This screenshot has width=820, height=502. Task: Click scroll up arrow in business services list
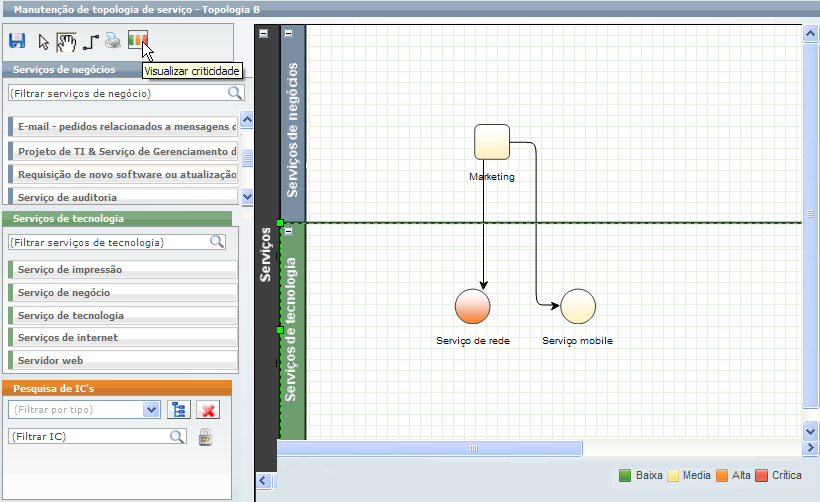pyautogui.click(x=247, y=120)
